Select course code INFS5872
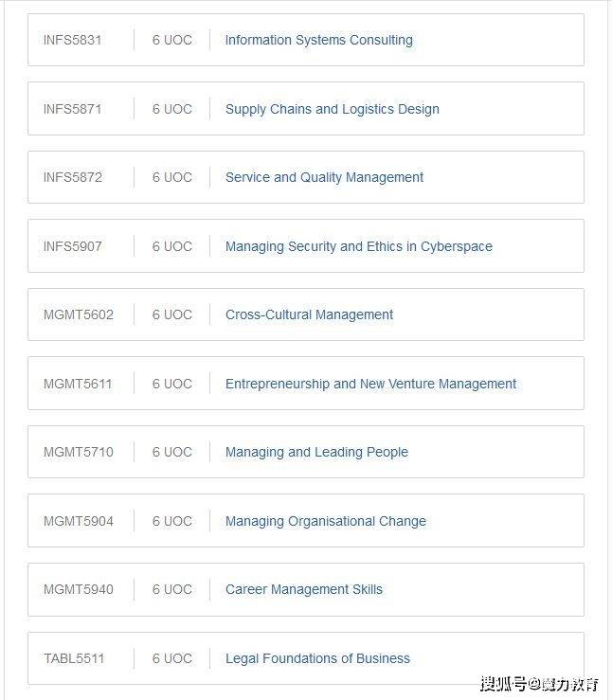This screenshot has height=700, width=612. [72, 177]
